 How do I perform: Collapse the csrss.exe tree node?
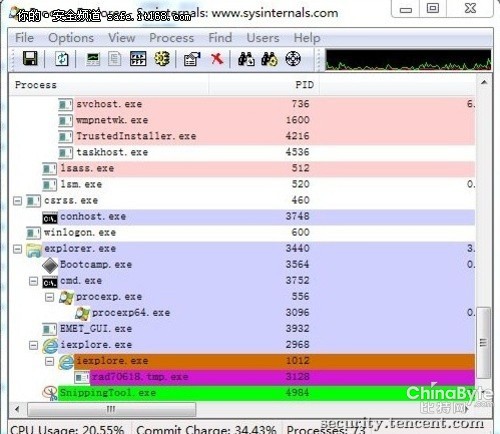pos(17,201)
